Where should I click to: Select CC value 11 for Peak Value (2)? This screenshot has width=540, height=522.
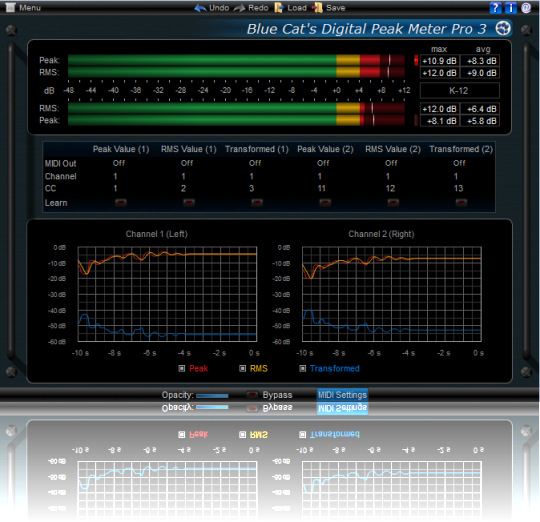click(x=322, y=188)
